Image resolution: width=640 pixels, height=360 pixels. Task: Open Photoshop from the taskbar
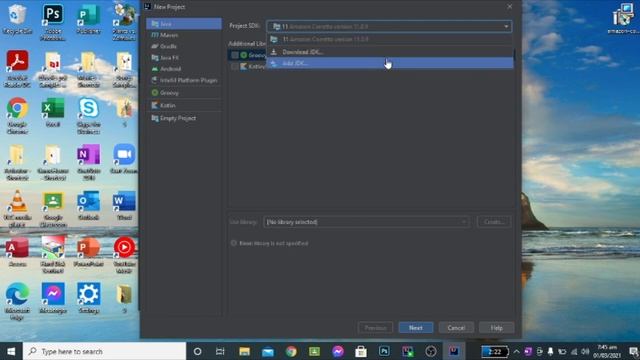point(384,351)
